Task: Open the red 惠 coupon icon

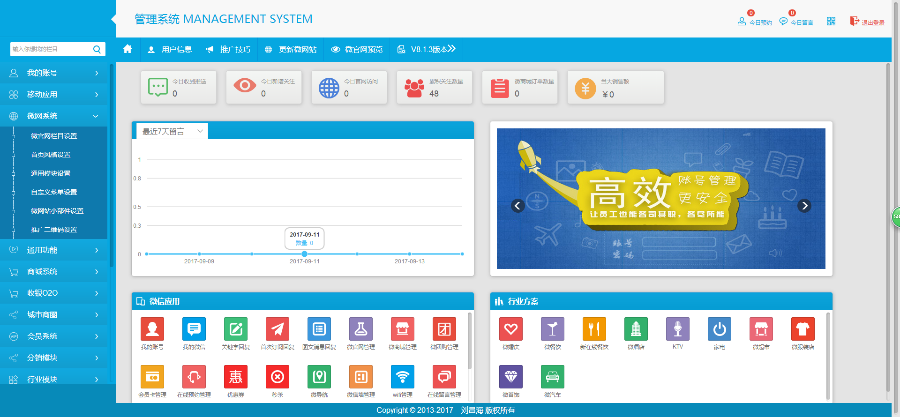Action: tap(235, 376)
